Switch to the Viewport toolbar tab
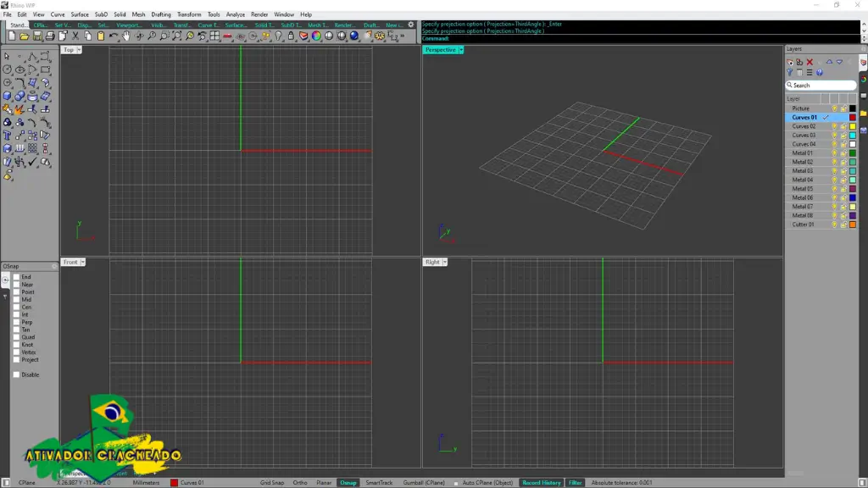Viewport: 868px width, 488px height. (x=129, y=25)
